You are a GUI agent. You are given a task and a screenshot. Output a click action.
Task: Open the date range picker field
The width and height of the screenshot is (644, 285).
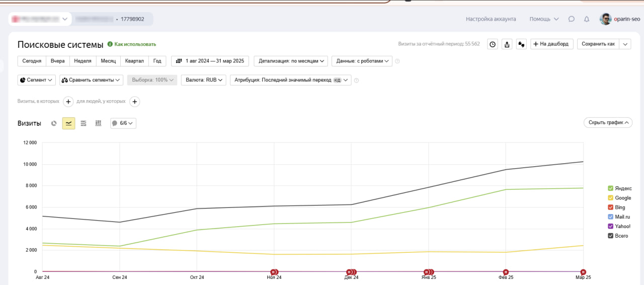210,61
